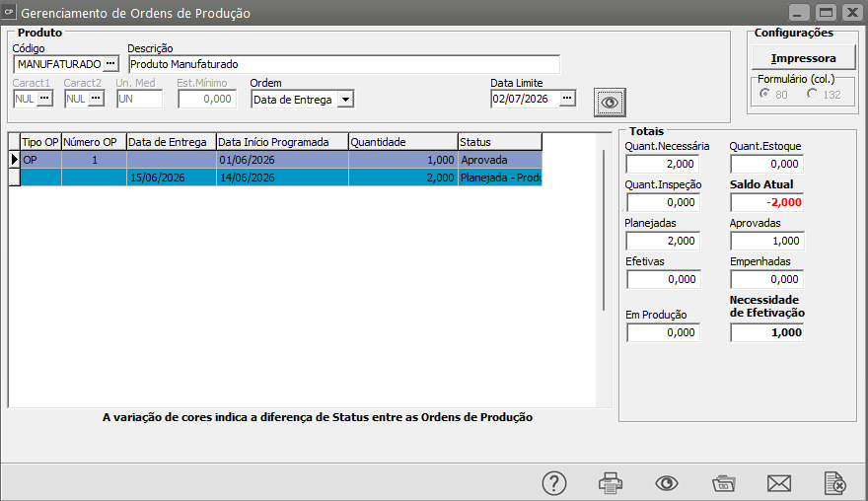Click the eye button beside Data Limite
Viewport: 868px width, 501px height.
click(610, 103)
